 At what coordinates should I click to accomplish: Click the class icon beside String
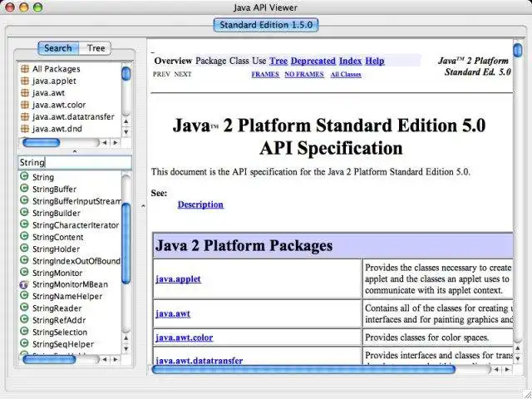(x=24, y=176)
